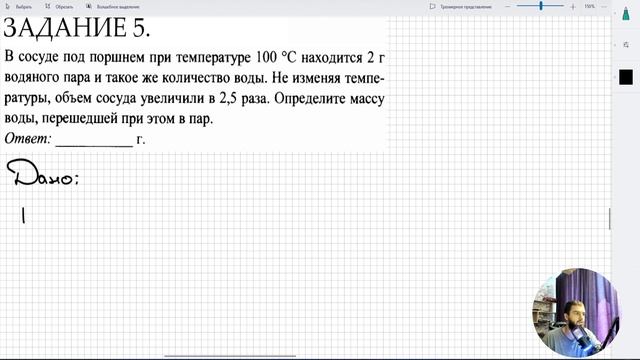The width and height of the screenshot is (640, 360).
Task: Click the zoom in plus button
Action: (x=573, y=7)
